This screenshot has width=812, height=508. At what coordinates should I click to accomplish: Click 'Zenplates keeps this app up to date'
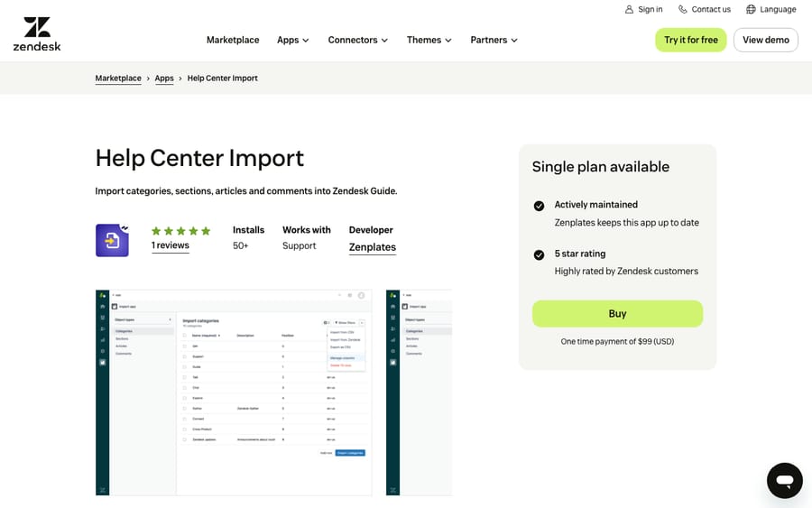point(627,223)
